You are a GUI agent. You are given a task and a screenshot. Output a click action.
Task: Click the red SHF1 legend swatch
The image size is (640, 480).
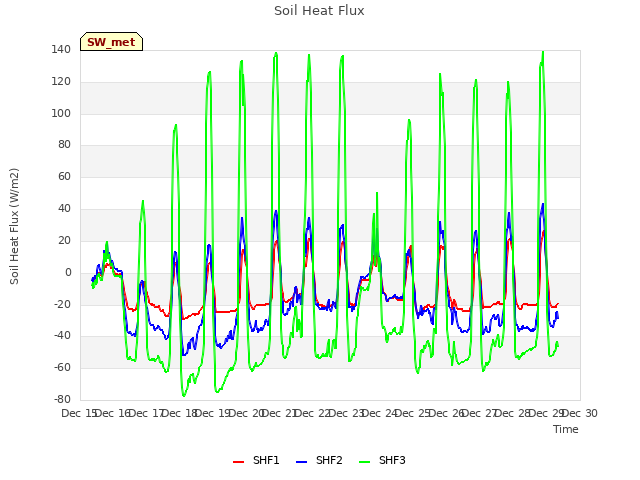[238, 462]
